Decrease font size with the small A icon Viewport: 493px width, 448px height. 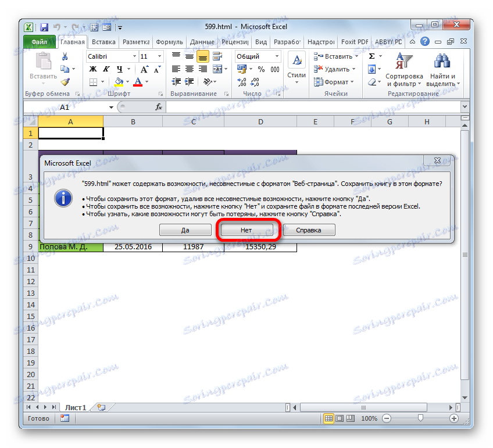[157, 69]
